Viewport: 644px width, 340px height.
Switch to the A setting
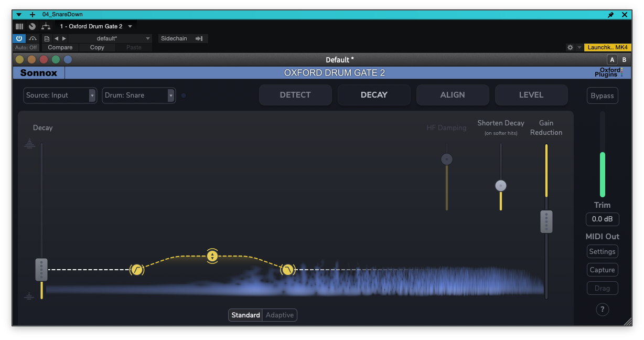(x=612, y=60)
